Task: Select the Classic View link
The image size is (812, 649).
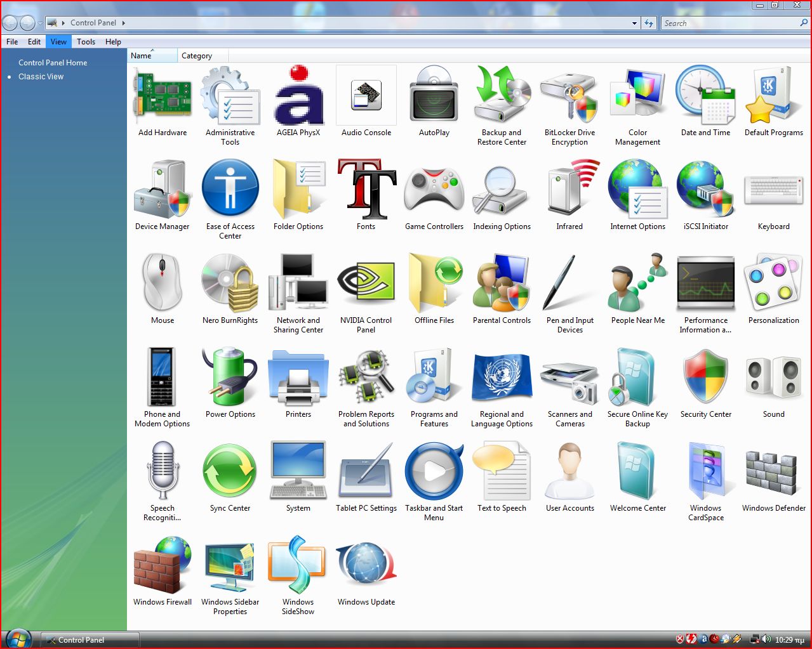Action: click(41, 77)
